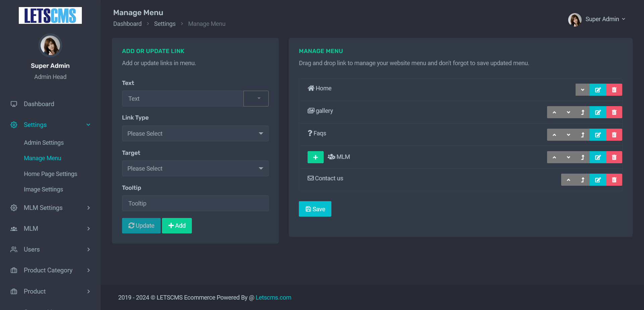The image size is (644, 310).
Task: Click the move down arrow for MLM item
Action: tap(568, 157)
